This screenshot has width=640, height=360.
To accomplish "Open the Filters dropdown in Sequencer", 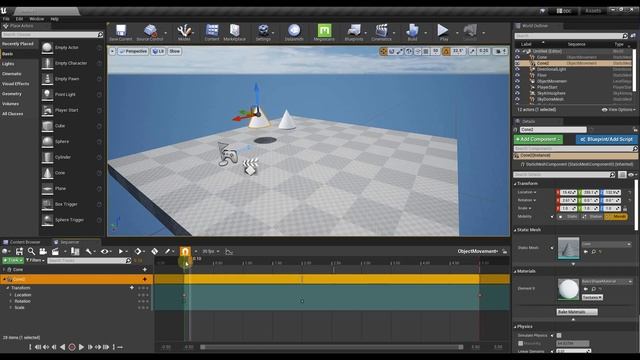I will pos(35,260).
